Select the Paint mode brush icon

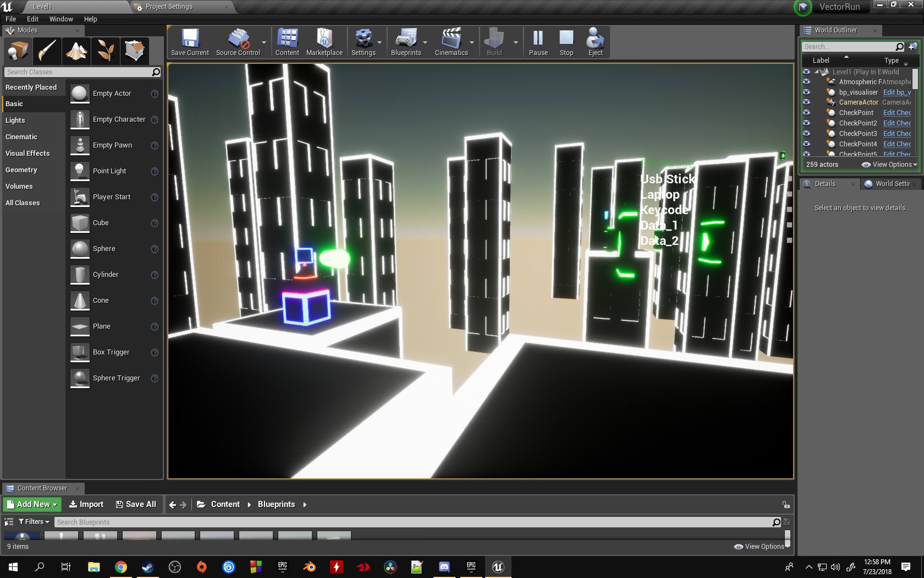point(47,51)
